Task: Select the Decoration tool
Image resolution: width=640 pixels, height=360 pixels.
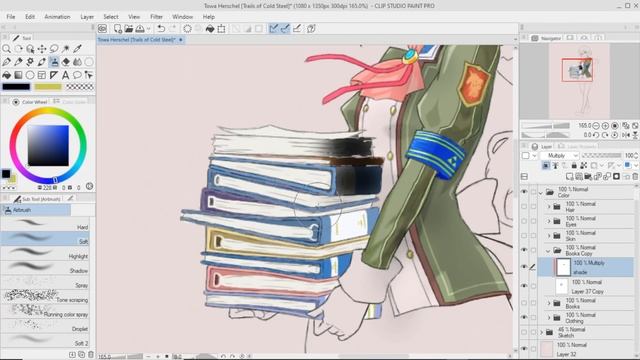Action: [x=30, y=62]
